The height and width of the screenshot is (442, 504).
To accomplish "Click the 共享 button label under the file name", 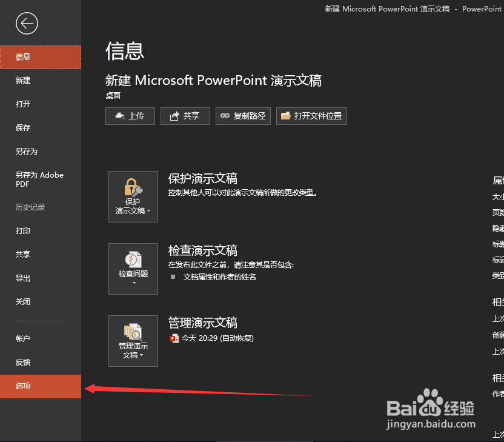I will (191, 116).
